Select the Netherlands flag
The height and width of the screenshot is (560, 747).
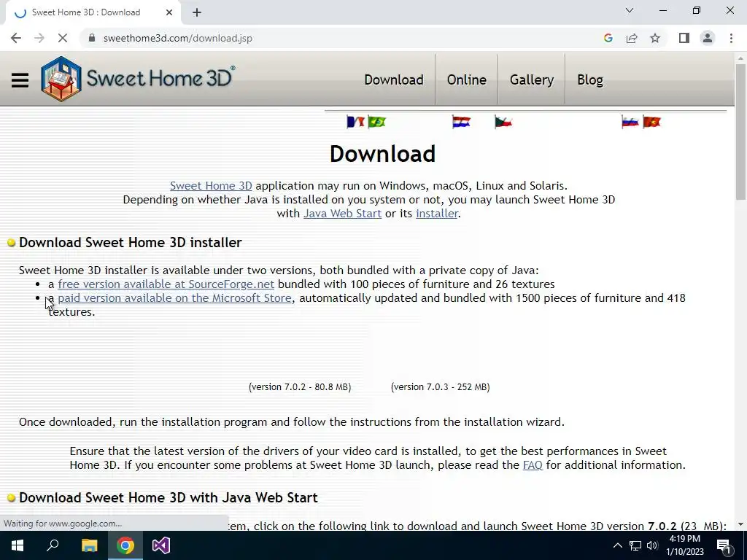(461, 122)
